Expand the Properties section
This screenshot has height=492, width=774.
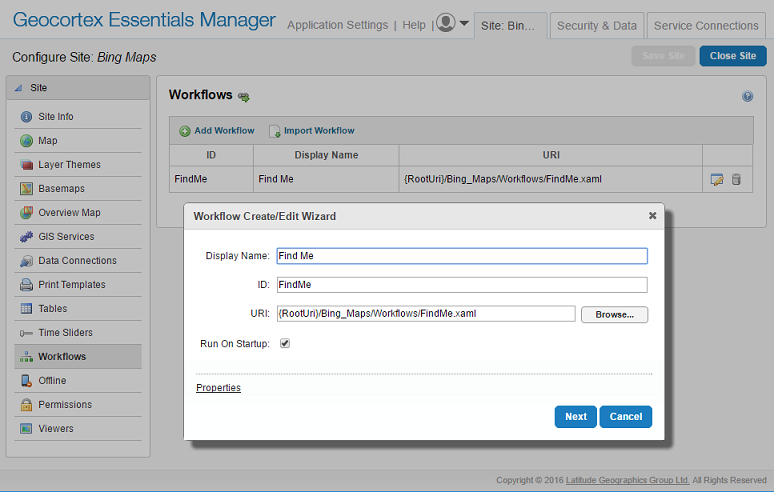pos(218,388)
